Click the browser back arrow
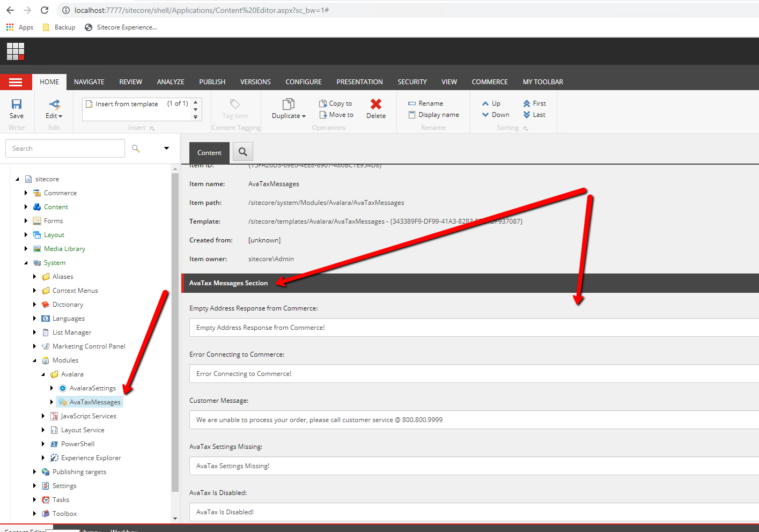This screenshot has width=759, height=532. [x=10, y=10]
